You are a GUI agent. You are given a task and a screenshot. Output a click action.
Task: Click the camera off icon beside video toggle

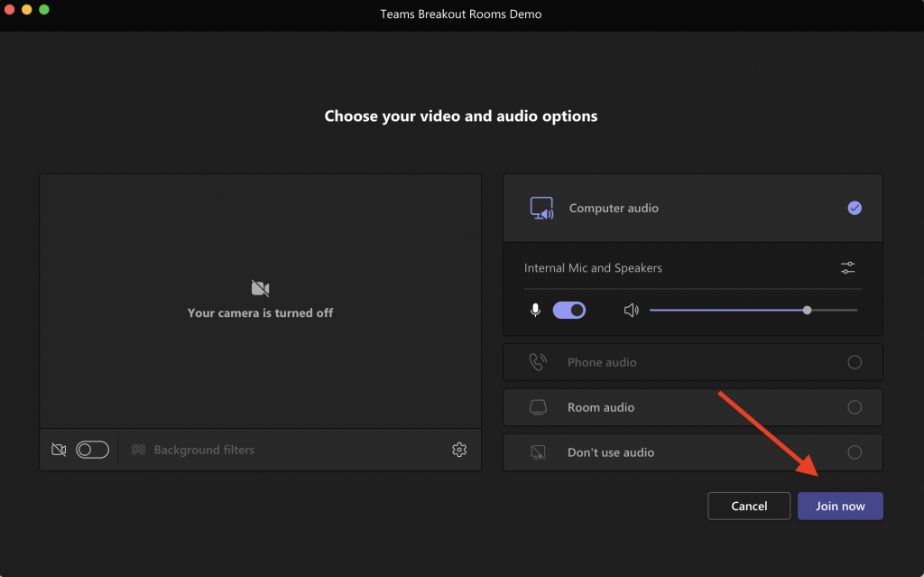60,450
